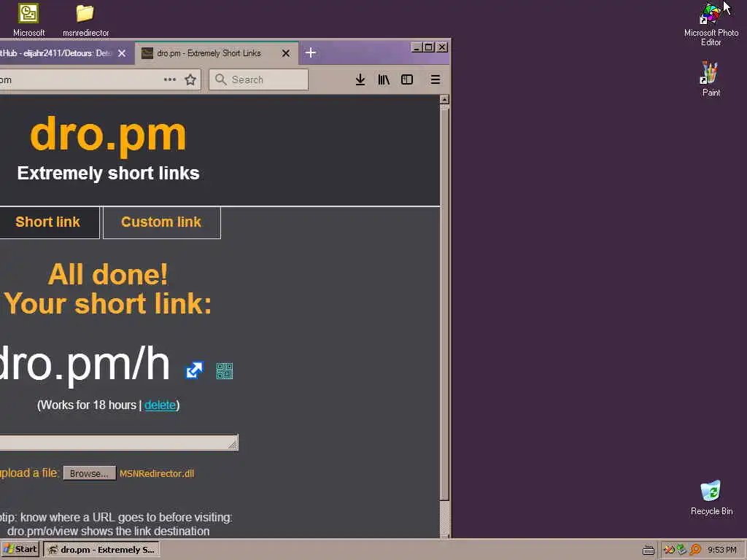Screen dimensions: 747x560
Task: Click the dro.pm site title heading
Action: (108, 135)
